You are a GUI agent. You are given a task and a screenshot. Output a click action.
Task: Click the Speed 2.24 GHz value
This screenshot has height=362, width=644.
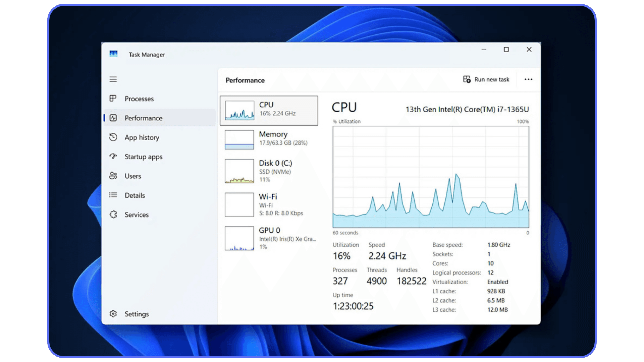[x=387, y=256]
